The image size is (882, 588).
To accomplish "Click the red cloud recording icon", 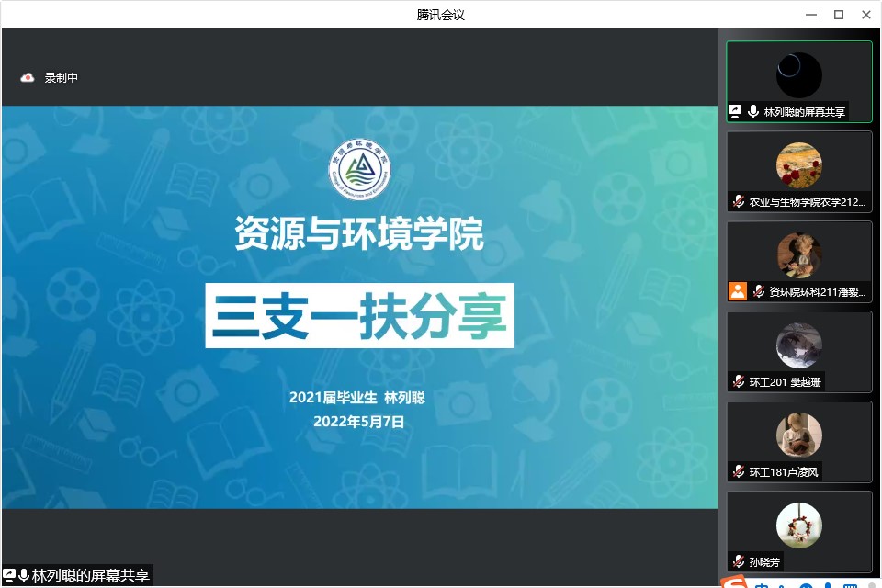I will click(28, 78).
